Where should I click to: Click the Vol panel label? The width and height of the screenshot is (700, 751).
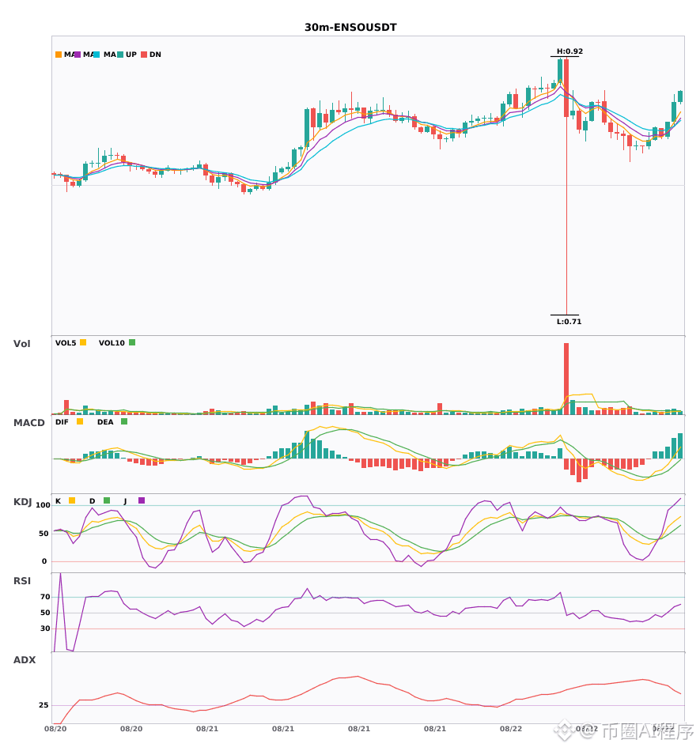pyautogui.click(x=21, y=344)
